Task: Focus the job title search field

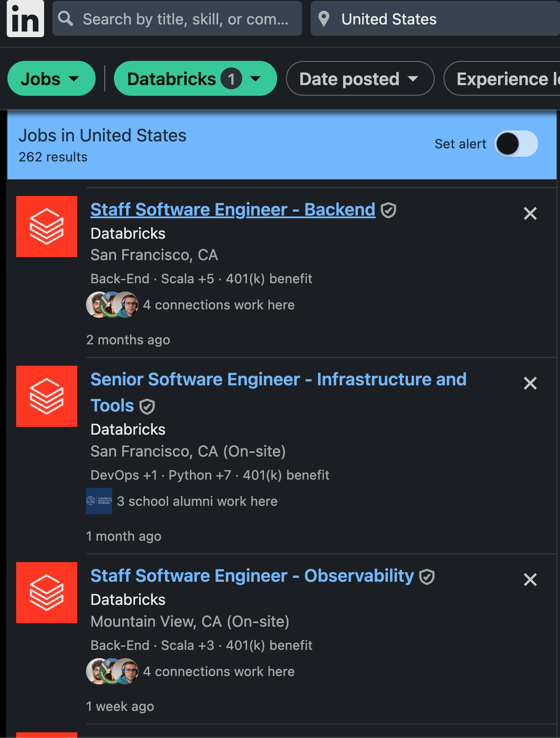Action: click(x=177, y=18)
